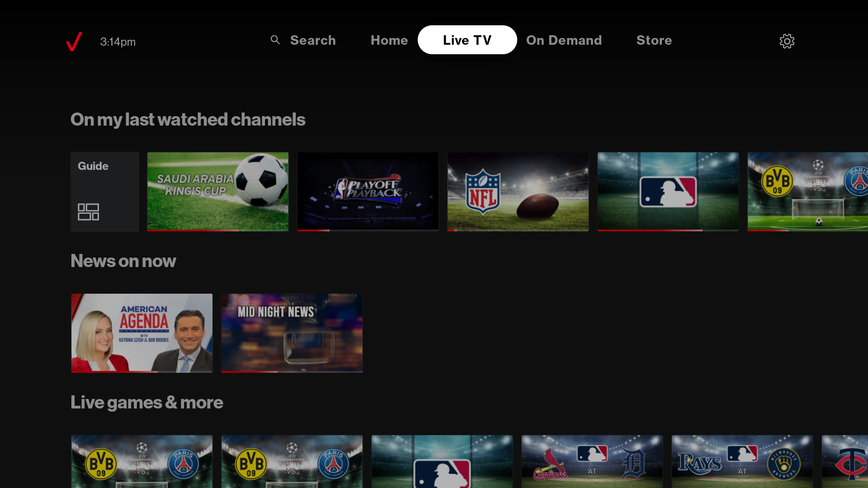
Task: Open the Saudi Arabia King's Cup channel
Action: pyautogui.click(x=217, y=192)
